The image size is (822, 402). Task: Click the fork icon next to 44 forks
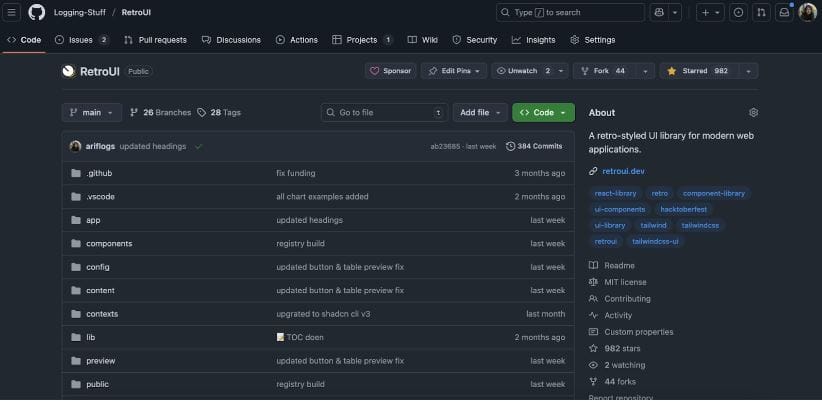click(593, 382)
